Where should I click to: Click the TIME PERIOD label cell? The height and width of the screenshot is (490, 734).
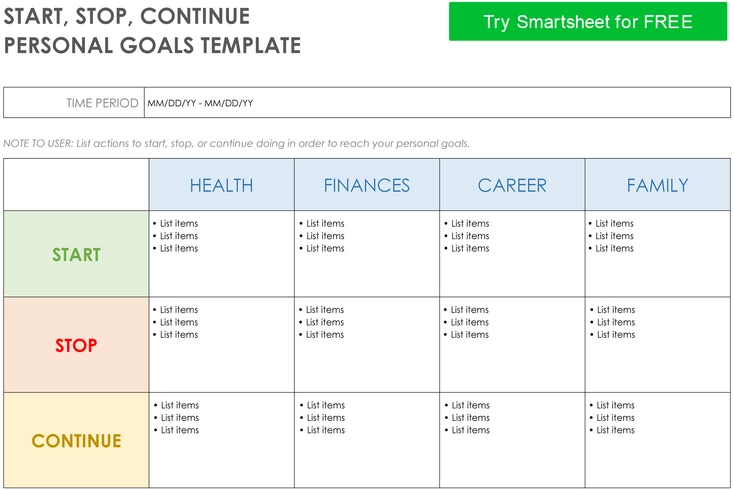click(x=74, y=102)
